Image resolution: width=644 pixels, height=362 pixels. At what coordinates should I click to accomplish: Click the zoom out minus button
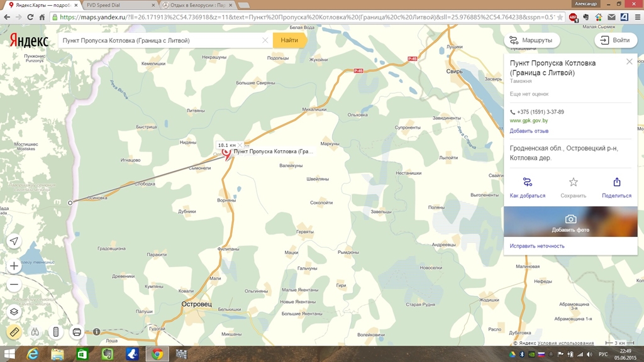(x=14, y=285)
